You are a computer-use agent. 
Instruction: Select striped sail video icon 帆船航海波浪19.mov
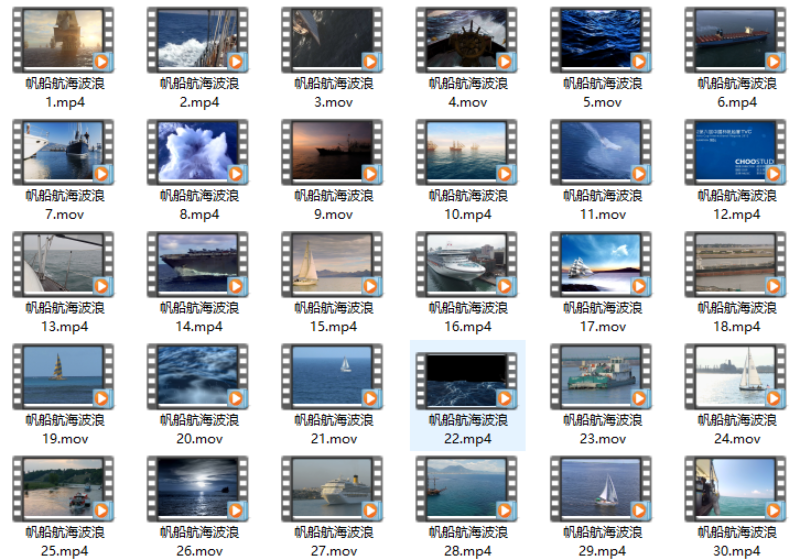pos(63,376)
